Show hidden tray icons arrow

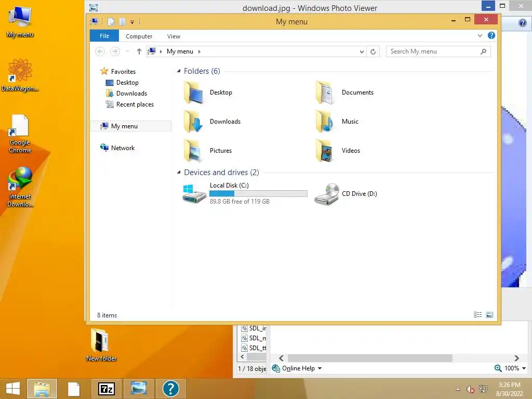(458, 389)
